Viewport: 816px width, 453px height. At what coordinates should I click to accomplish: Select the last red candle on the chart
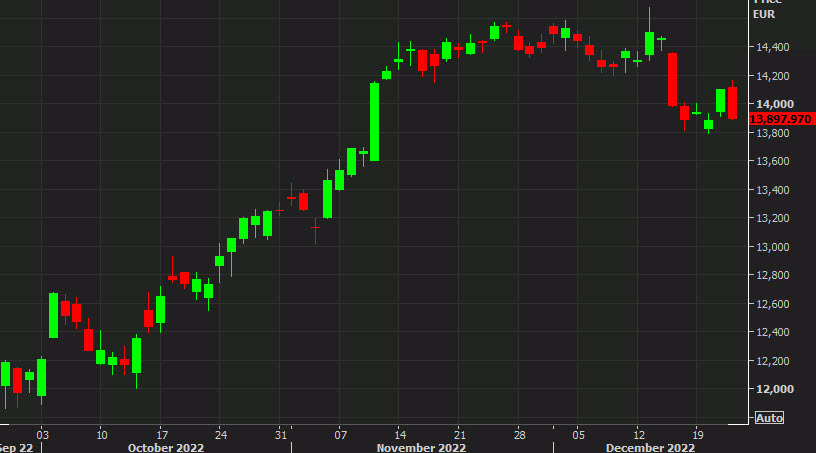(x=732, y=103)
